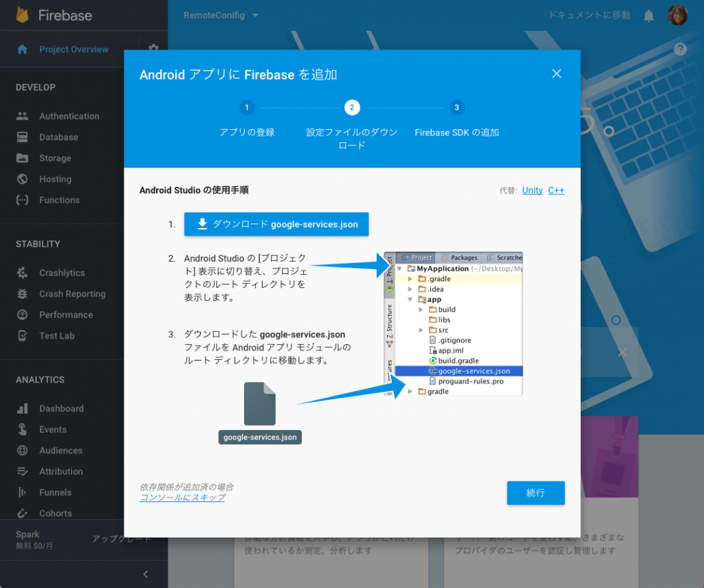
Task: Open Crash Reporting in the sidebar
Action: click(x=72, y=294)
